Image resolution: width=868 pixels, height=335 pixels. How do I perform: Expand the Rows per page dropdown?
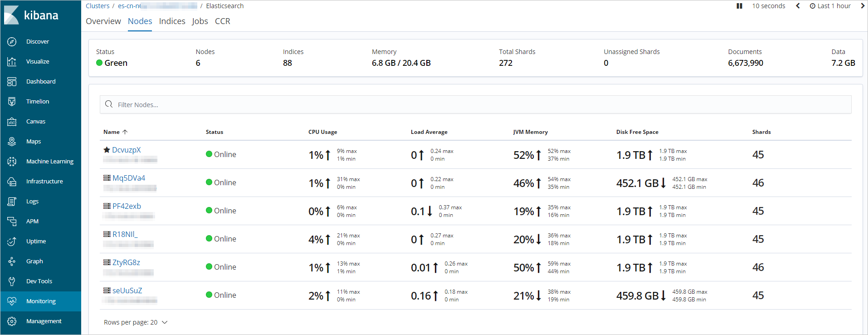pyautogui.click(x=136, y=322)
